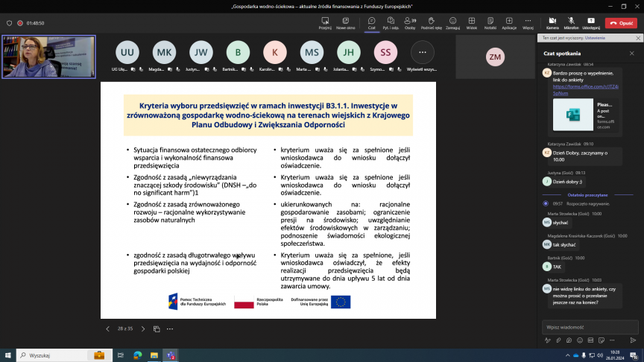Close the Czat spotkania panel
This screenshot has width=644, height=362.
point(631,54)
